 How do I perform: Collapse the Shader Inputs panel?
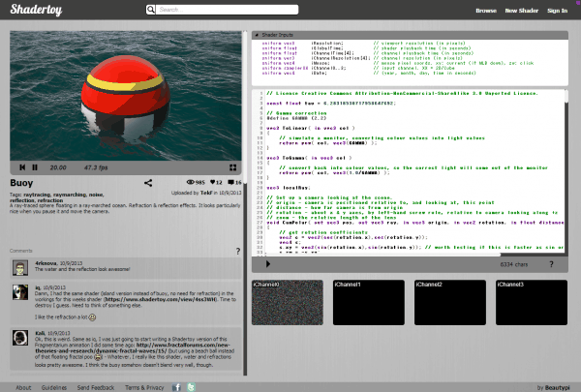click(x=257, y=35)
